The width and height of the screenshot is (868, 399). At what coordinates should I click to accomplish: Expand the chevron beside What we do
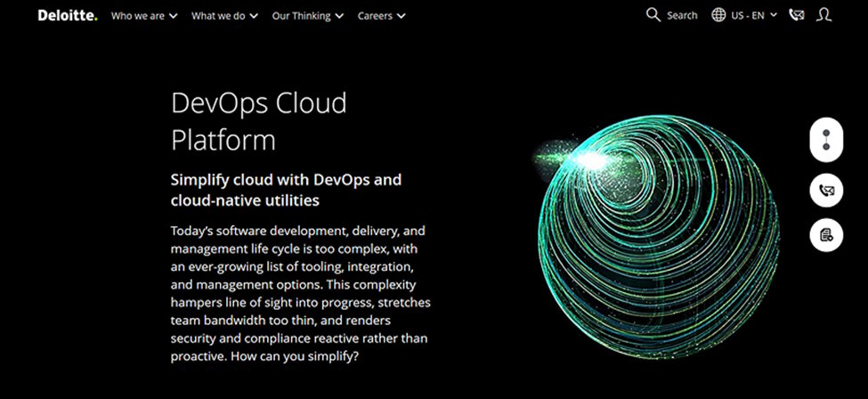tap(254, 16)
